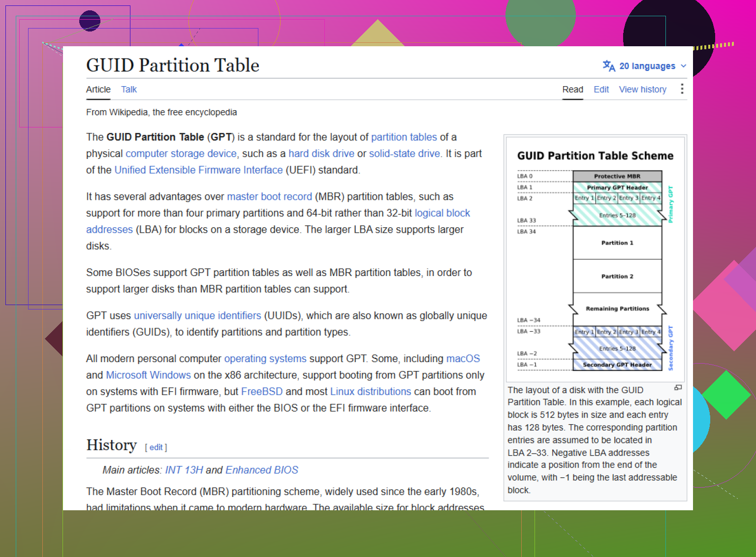Viewport: 756px width, 557px height.
Task: Open the INT 13H main article link
Action: coord(184,470)
